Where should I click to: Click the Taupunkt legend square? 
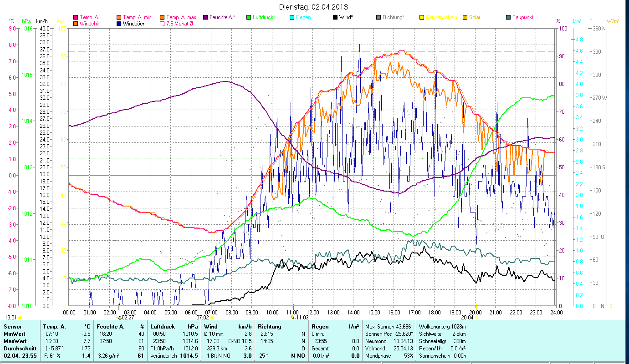coord(508,18)
